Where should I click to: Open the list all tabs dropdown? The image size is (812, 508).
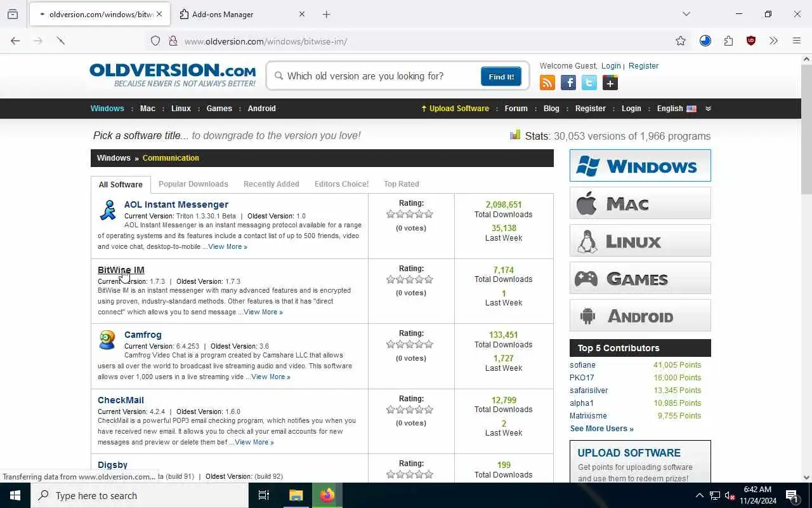coord(686,14)
